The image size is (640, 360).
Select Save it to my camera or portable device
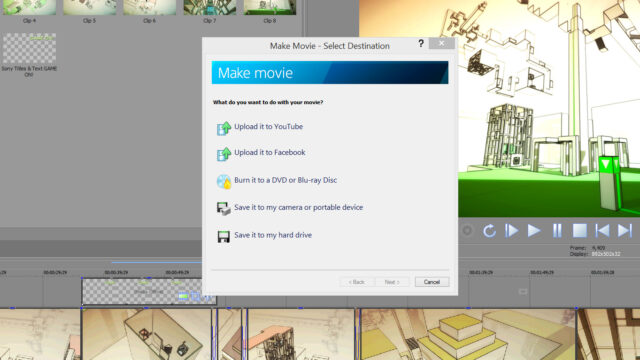coord(298,207)
